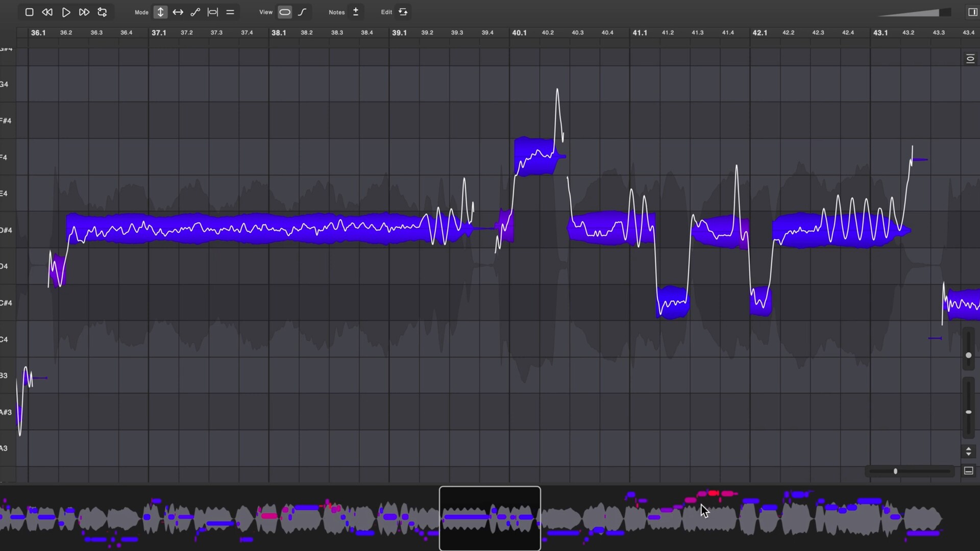Viewport: 980px width, 551px height.
Task: Toggle pitch curve view
Action: pyautogui.click(x=302, y=12)
